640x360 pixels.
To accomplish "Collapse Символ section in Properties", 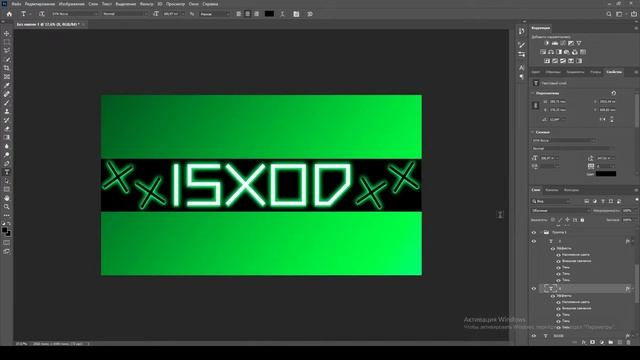I will point(533,132).
